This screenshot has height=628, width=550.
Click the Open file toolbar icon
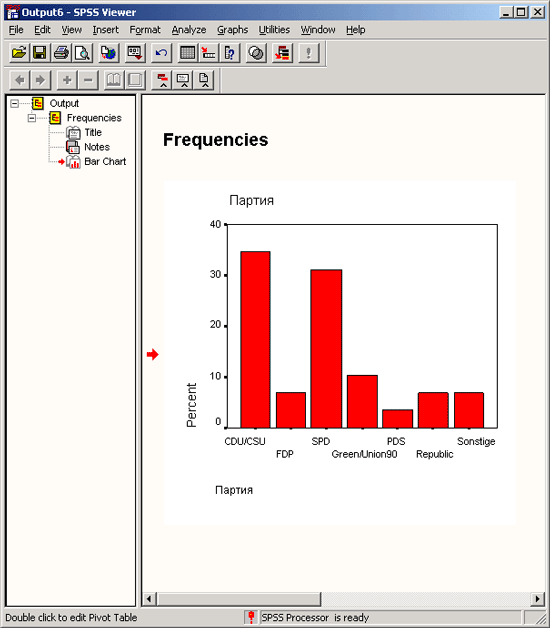(x=19, y=53)
